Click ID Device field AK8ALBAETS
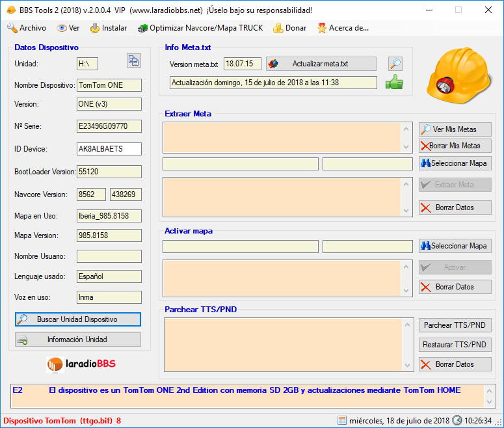Screen dimensions: 504x428 109,149
